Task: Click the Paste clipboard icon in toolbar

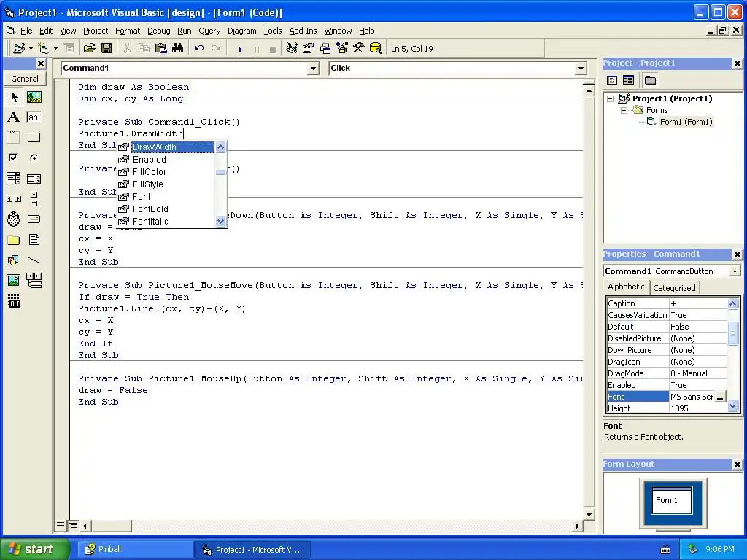Action: coord(161,48)
